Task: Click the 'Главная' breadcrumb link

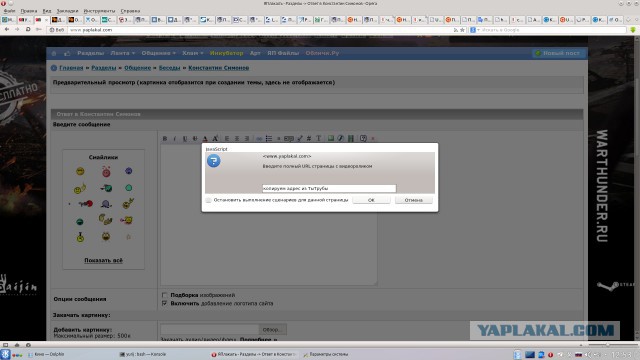Action: pyautogui.click(x=71, y=68)
